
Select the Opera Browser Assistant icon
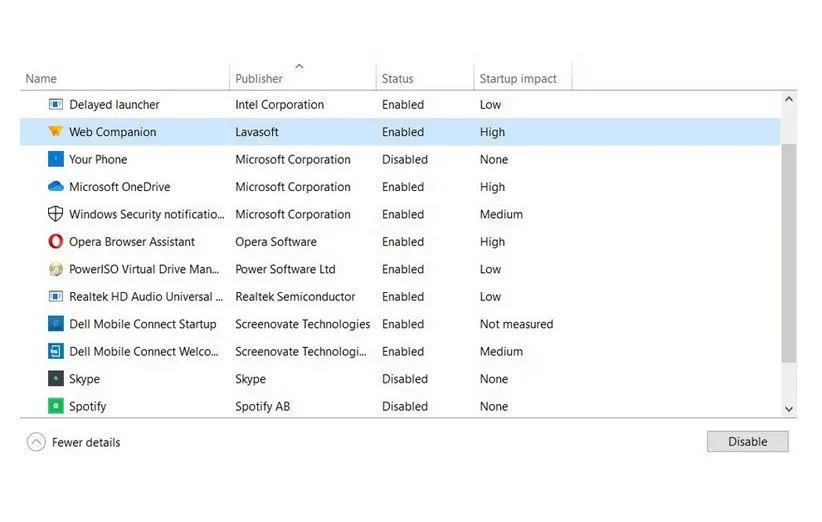coord(56,242)
